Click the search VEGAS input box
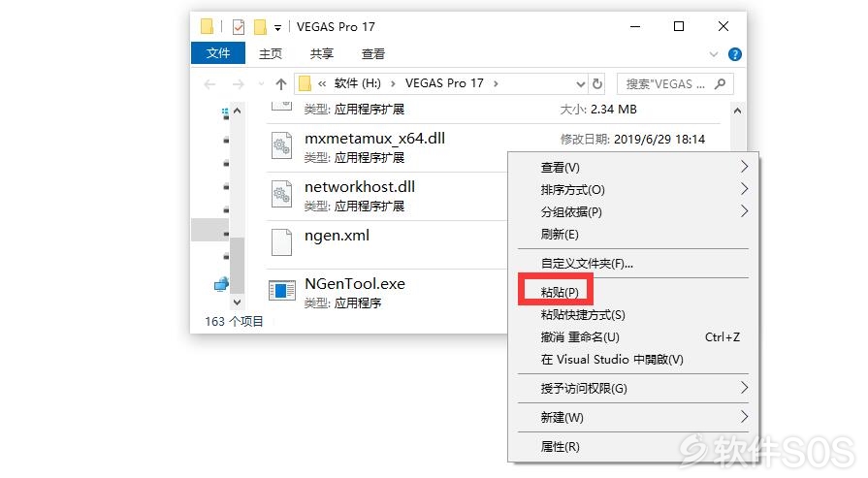The width and height of the screenshot is (868, 478). (675, 84)
